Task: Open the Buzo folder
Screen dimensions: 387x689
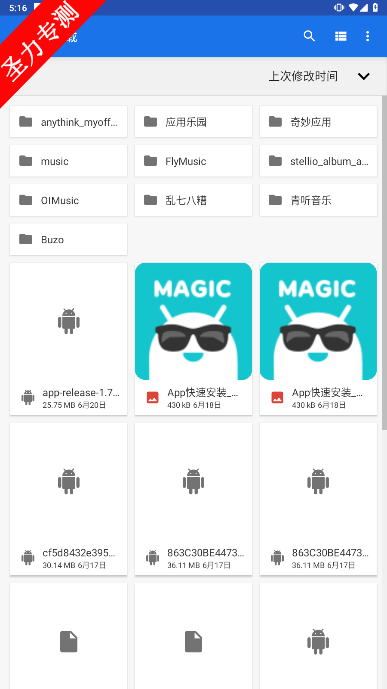Action: click(69, 239)
